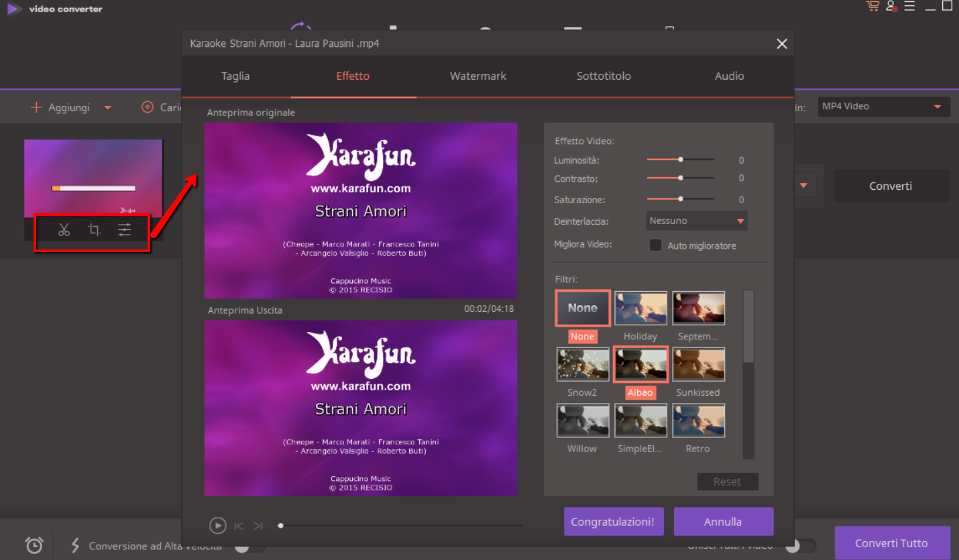Viewport: 959px width, 560px height.
Task: Apply the Sunkissed filter
Action: coord(698,364)
